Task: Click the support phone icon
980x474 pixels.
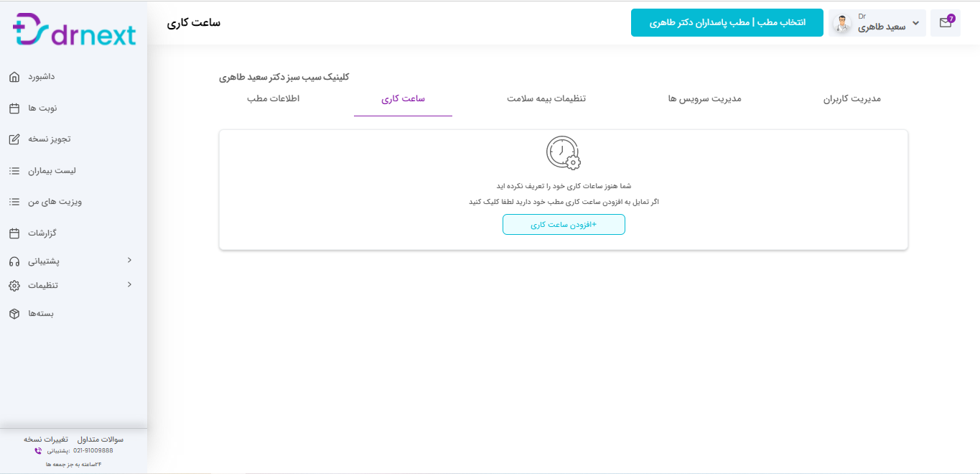Action: click(38, 451)
